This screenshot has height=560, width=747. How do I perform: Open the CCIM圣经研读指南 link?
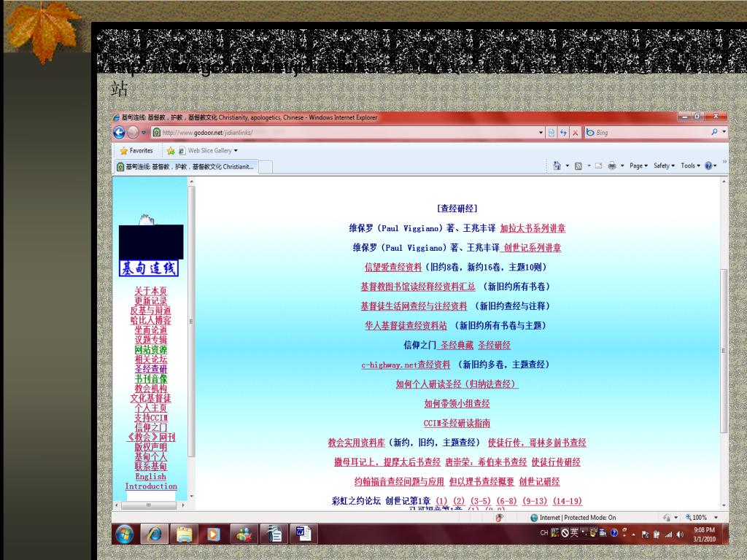coord(457,424)
